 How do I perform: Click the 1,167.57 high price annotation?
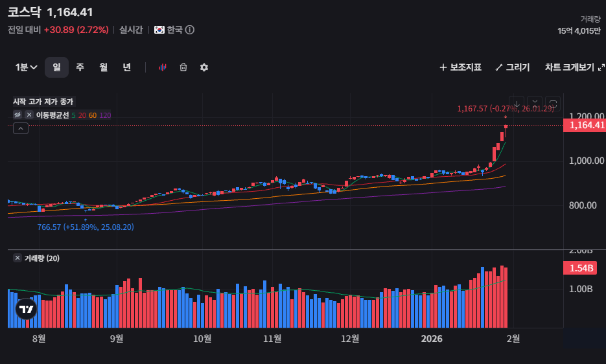[506, 109]
